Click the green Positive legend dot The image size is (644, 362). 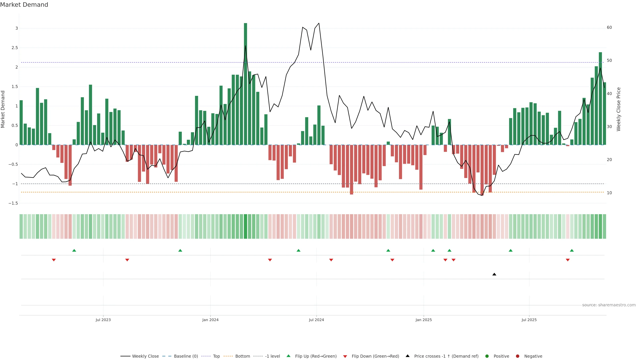[x=487, y=356]
